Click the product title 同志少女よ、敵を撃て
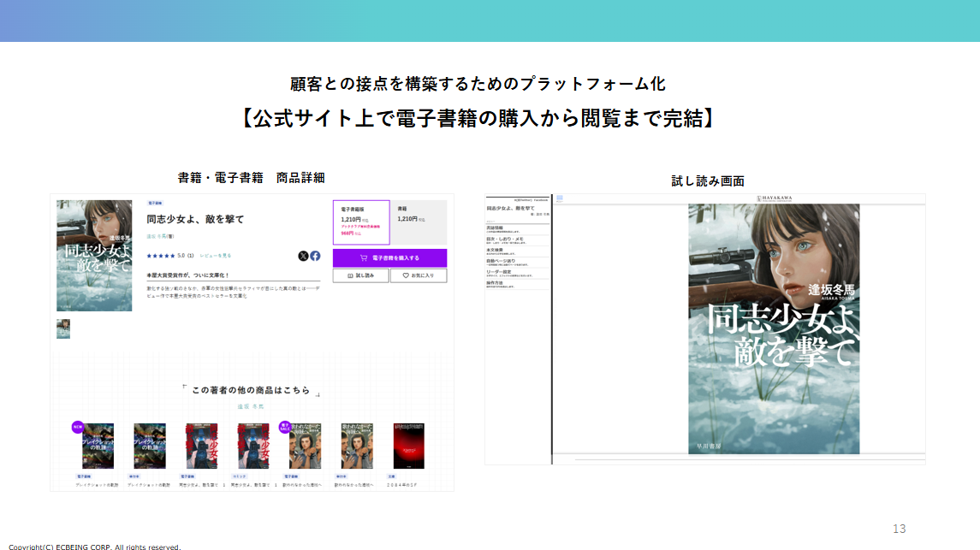The height and width of the screenshot is (550, 980). coord(195,219)
